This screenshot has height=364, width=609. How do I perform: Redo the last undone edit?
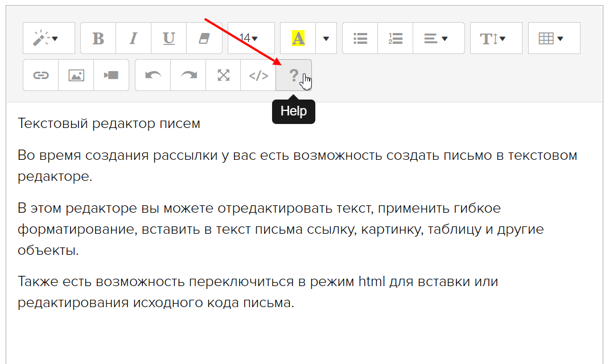188,75
